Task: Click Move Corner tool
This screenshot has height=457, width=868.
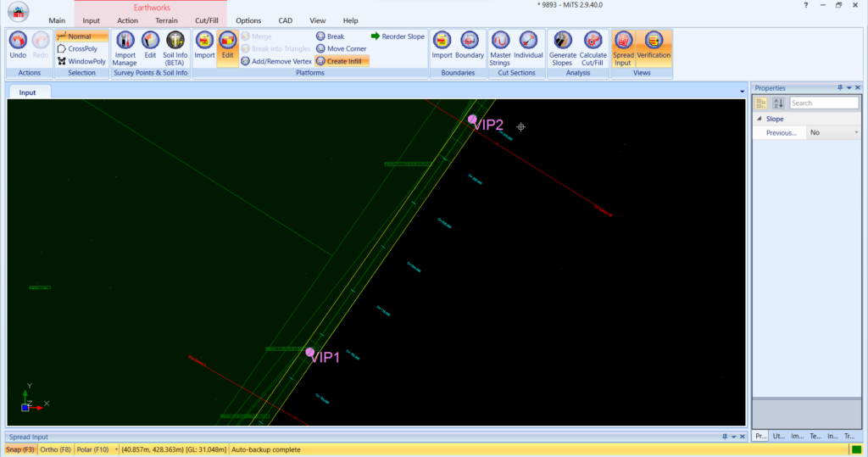Action: tap(341, 48)
